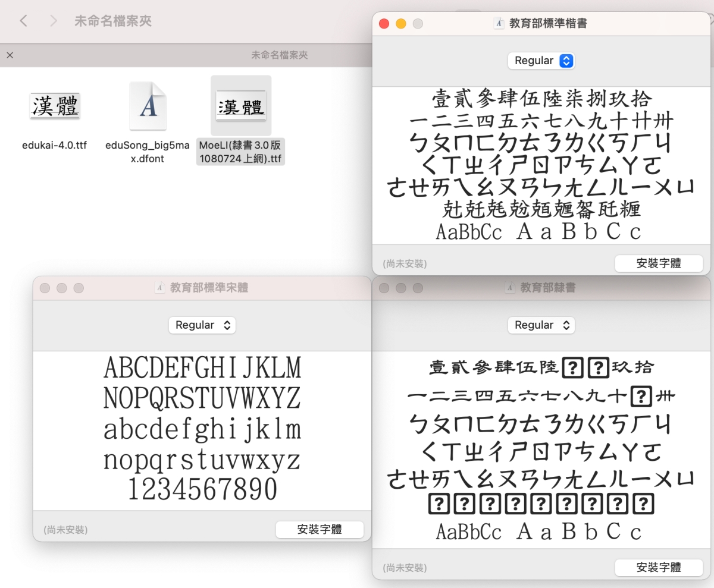The width and height of the screenshot is (714, 588).
Task: Click the edukai-4.0.ttf file name label
Action: tap(55, 145)
